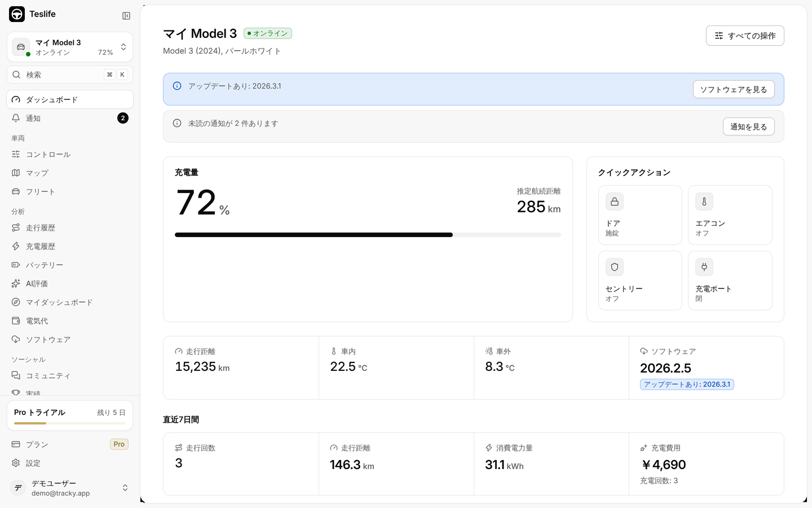This screenshot has height=508, width=812.
Task: Click ソフトウェアを見る in the update banner
Action: click(734, 89)
